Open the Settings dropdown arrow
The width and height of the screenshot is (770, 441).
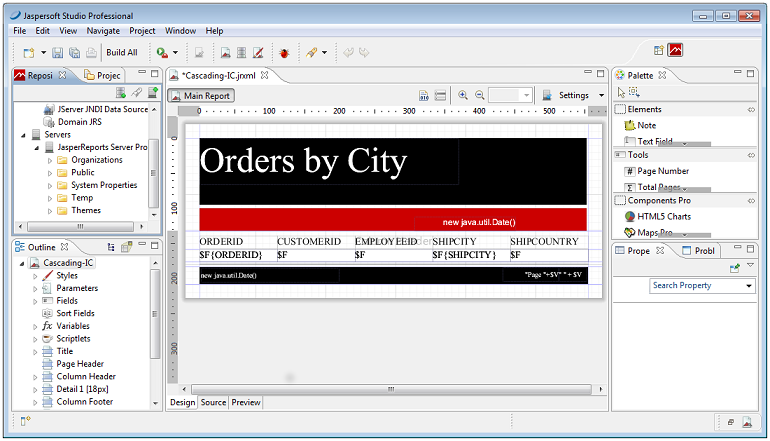click(x=601, y=95)
